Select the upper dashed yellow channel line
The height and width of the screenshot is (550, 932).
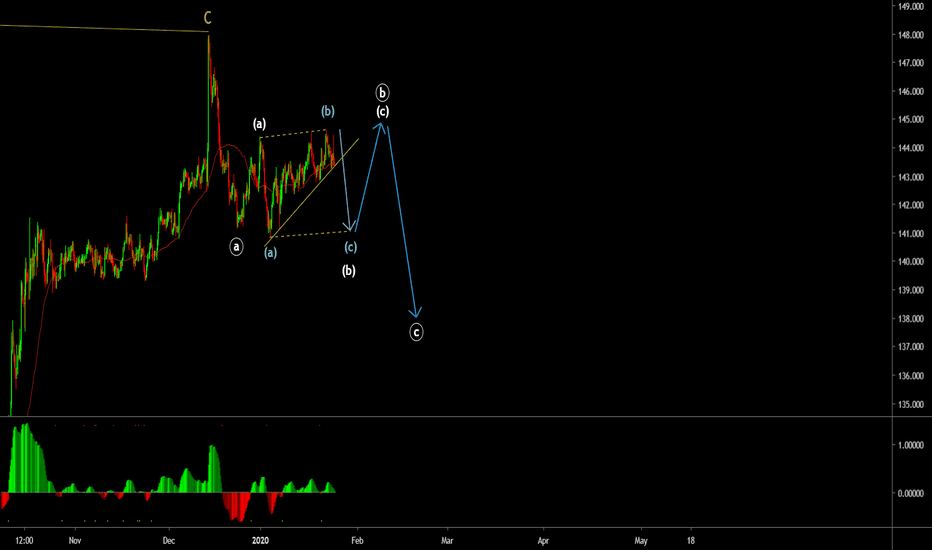[x=293, y=134]
